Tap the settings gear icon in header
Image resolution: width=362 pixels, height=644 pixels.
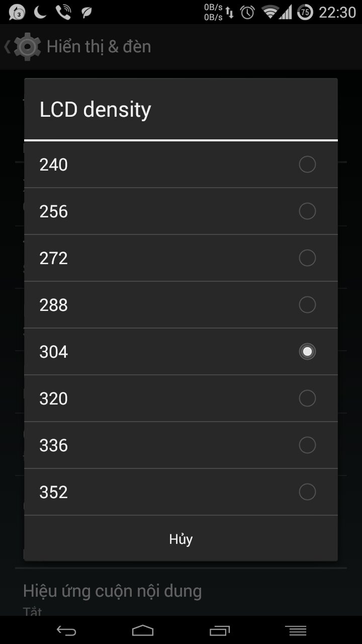(x=27, y=46)
